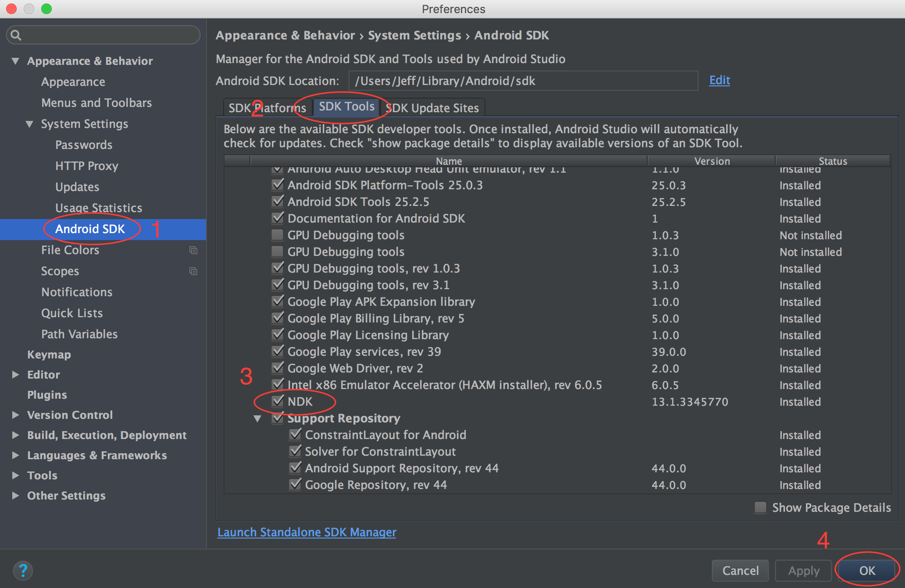Screen dimensions: 905x588
Task: Open Quick Lists settings
Action: pos(72,313)
